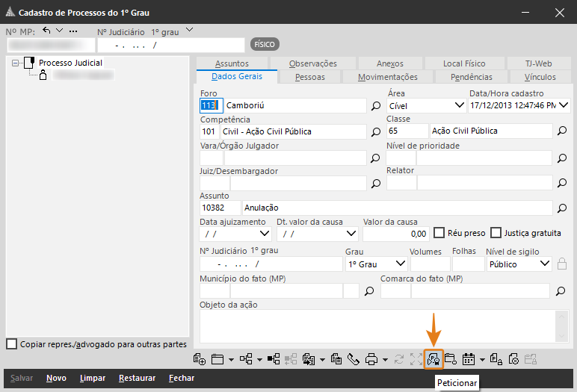Screen dimensions: 577x392
Task: Click the Assunto search magnifier icon
Action: (562, 208)
